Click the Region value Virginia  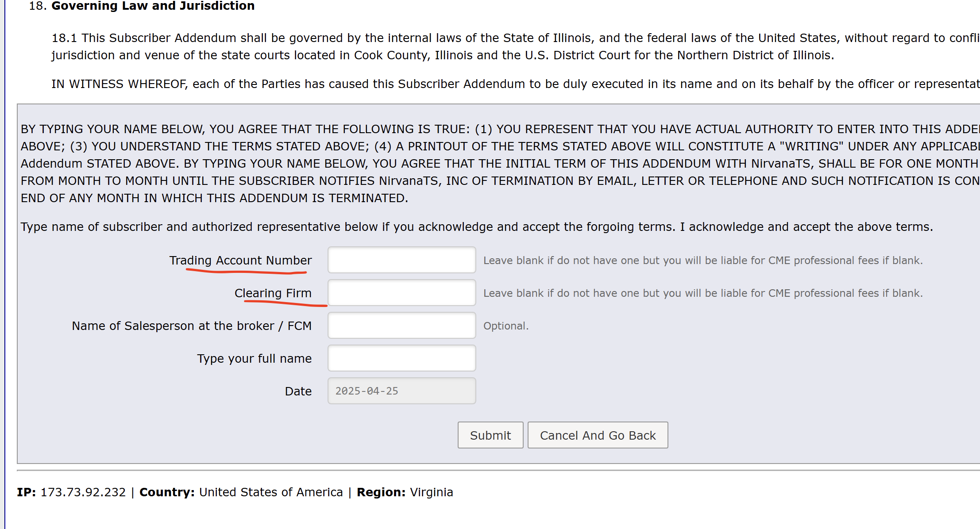[431, 492]
